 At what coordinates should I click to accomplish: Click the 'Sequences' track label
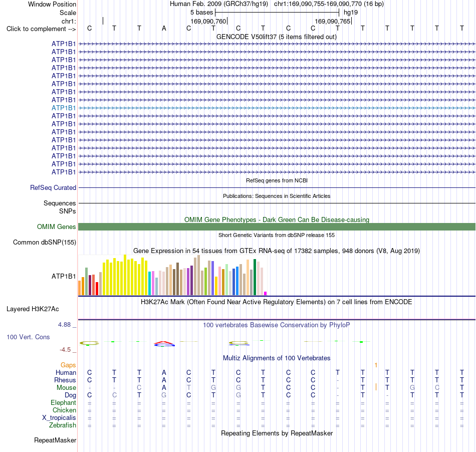point(60,203)
